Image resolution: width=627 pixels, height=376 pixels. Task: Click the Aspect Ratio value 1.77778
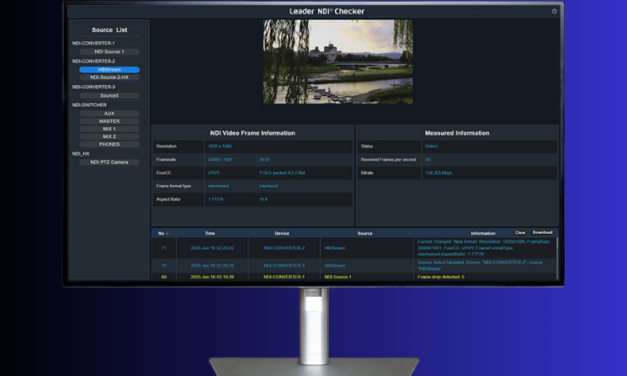[216, 199]
